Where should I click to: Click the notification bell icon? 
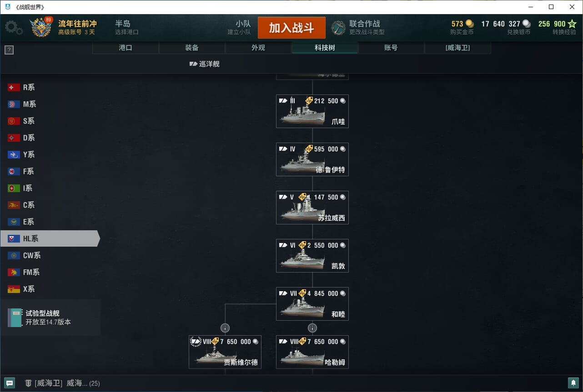point(573,383)
